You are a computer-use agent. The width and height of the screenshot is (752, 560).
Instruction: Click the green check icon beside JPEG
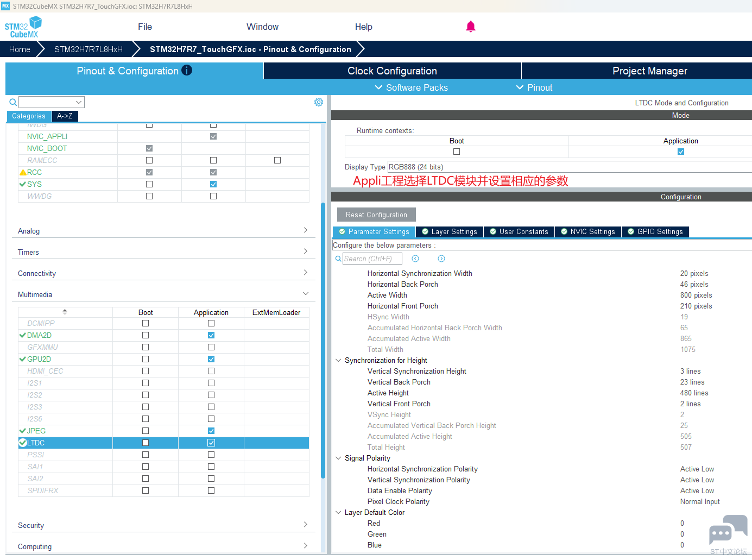(23, 431)
